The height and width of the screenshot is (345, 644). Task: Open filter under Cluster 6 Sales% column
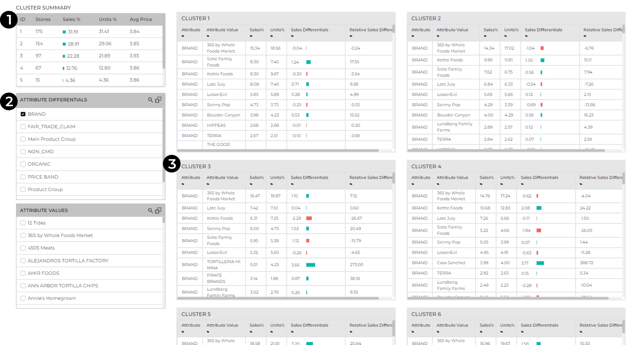tap(481, 332)
